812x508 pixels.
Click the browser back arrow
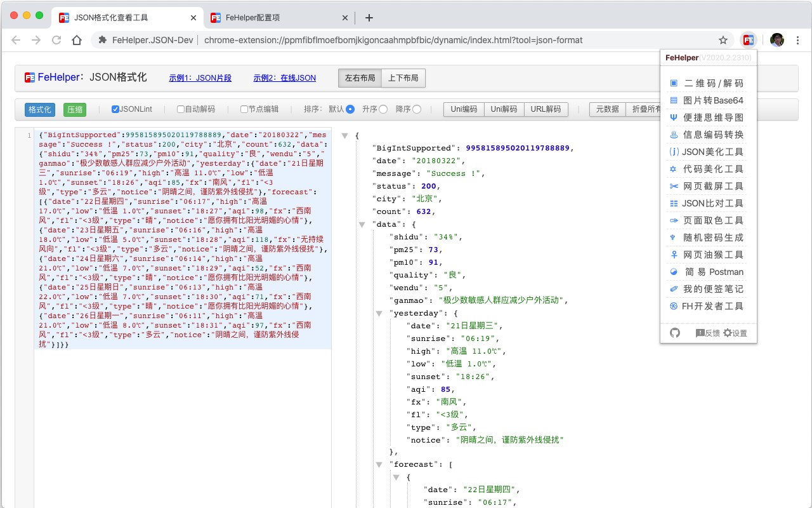click(x=16, y=40)
